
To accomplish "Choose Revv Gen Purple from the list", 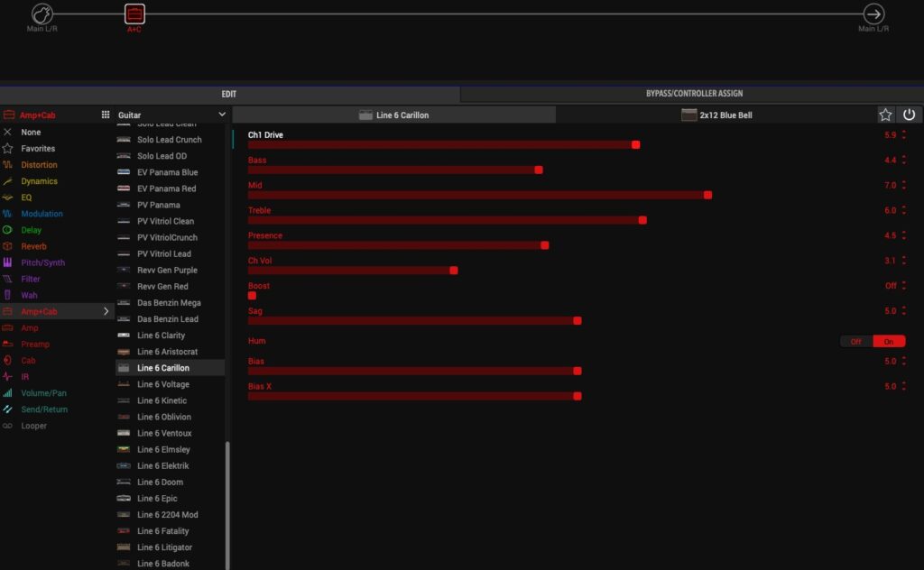I will (x=167, y=270).
